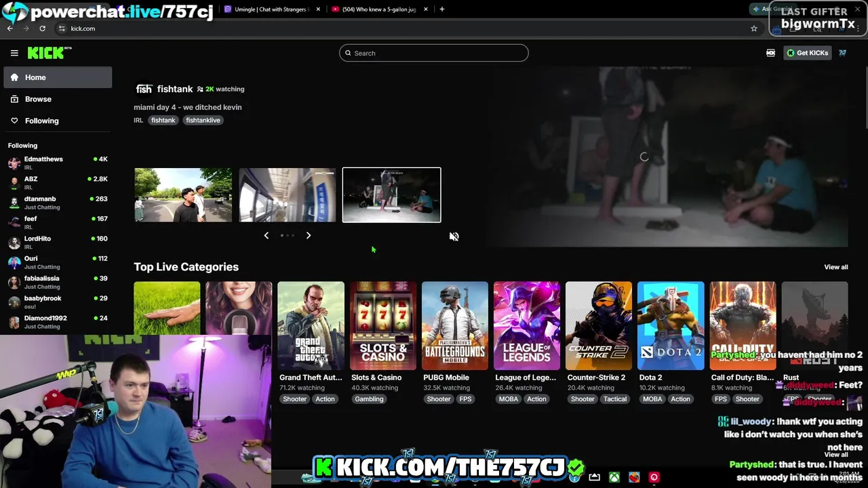Unmute the featured stream preview
Screen dimensions: 868x488
(x=454, y=237)
